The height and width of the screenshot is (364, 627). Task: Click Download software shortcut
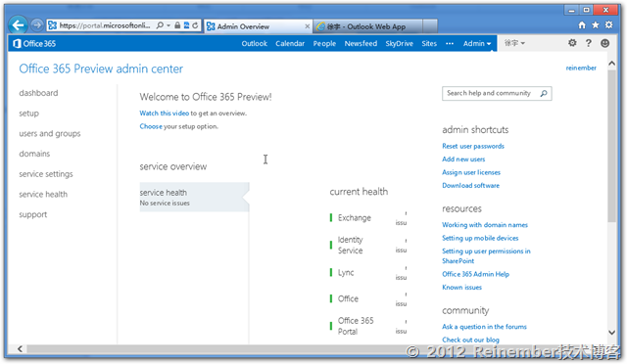click(x=470, y=186)
